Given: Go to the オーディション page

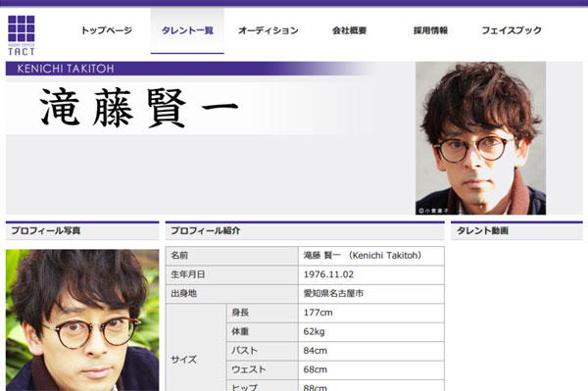Looking at the screenshot, I should click(269, 30).
